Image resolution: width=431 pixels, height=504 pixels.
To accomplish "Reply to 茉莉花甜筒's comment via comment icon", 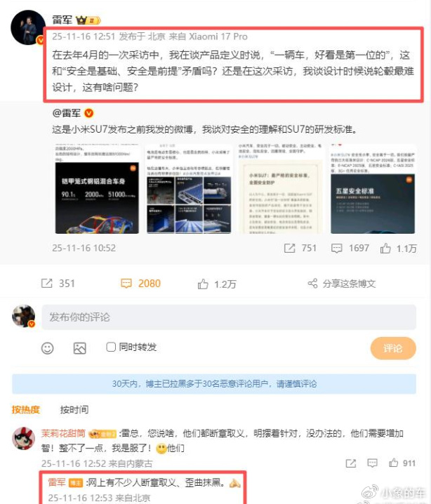I will pyautogui.click(x=372, y=463).
